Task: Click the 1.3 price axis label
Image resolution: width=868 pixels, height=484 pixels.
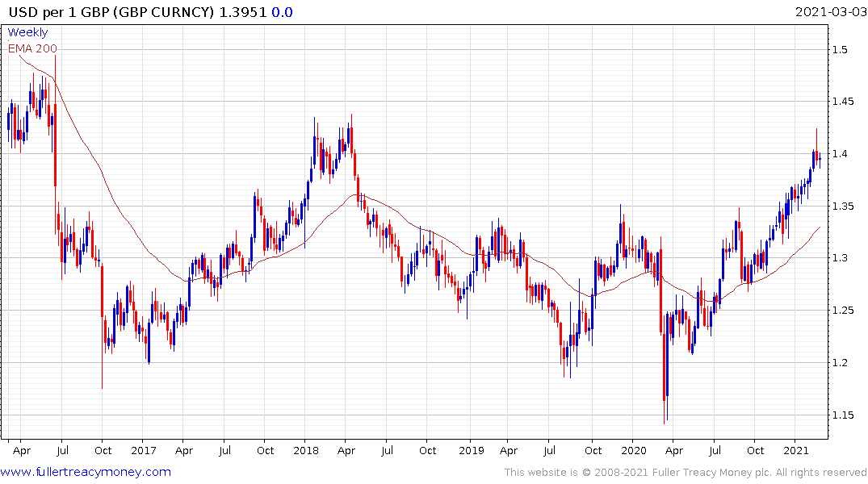Action: point(840,258)
